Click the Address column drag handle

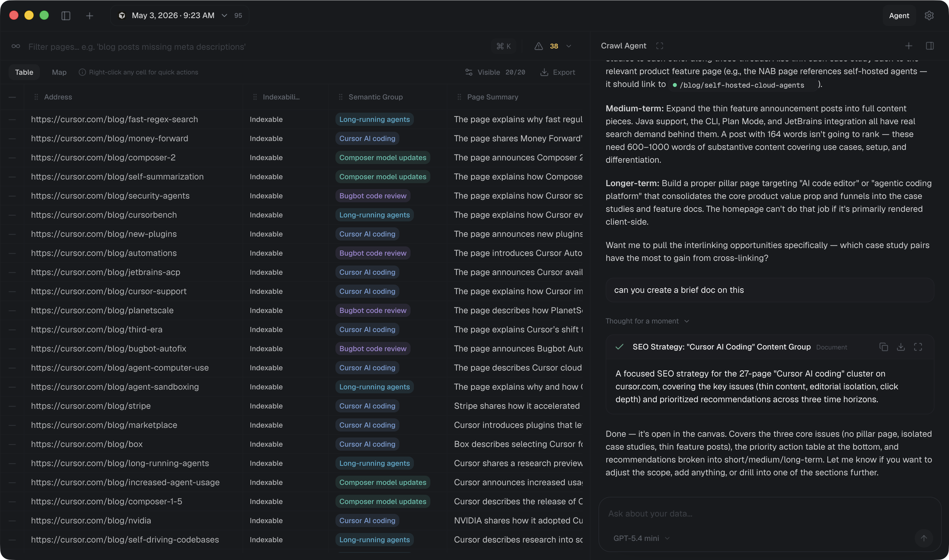[x=36, y=97]
